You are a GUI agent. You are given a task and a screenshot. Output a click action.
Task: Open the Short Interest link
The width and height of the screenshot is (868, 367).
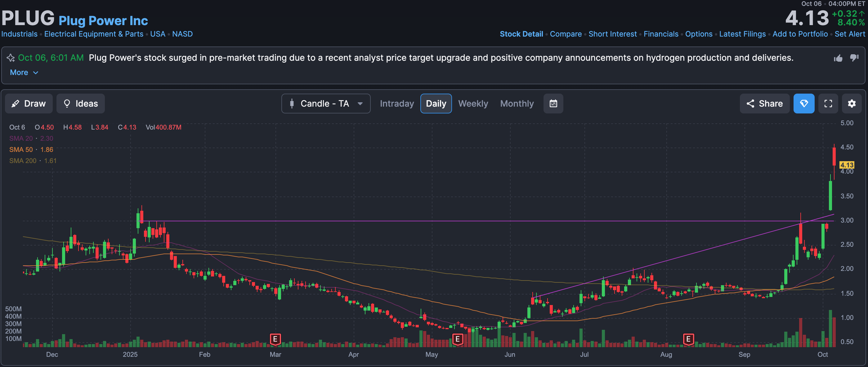[x=612, y=34]
